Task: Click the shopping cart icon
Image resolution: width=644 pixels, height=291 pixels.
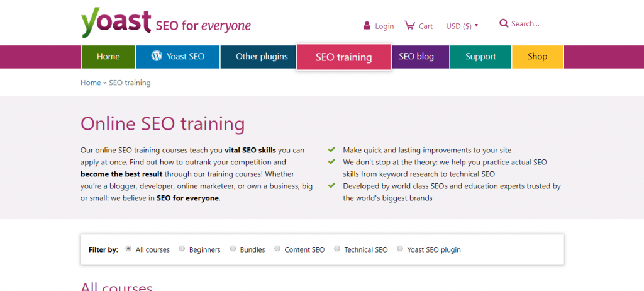Action: tap(409, 26)
